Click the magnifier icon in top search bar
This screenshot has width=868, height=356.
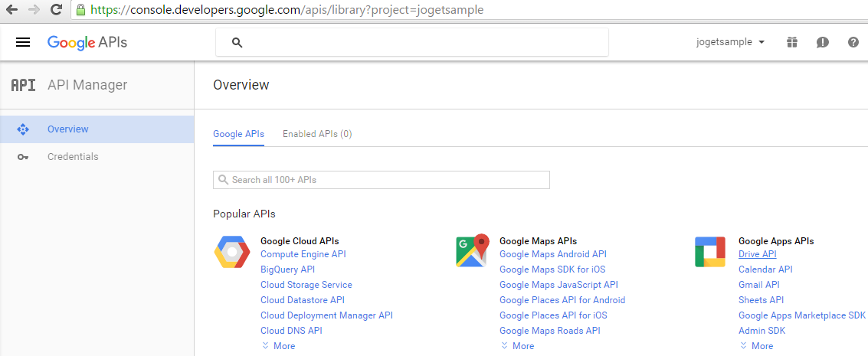237,43
